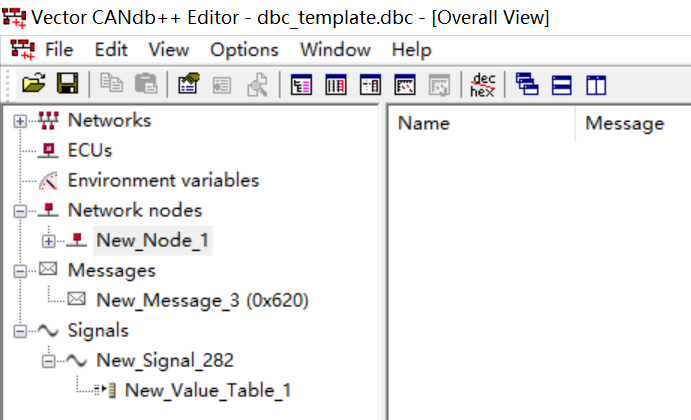Tile windows horizontally via toolbar icon

(561, 85)
